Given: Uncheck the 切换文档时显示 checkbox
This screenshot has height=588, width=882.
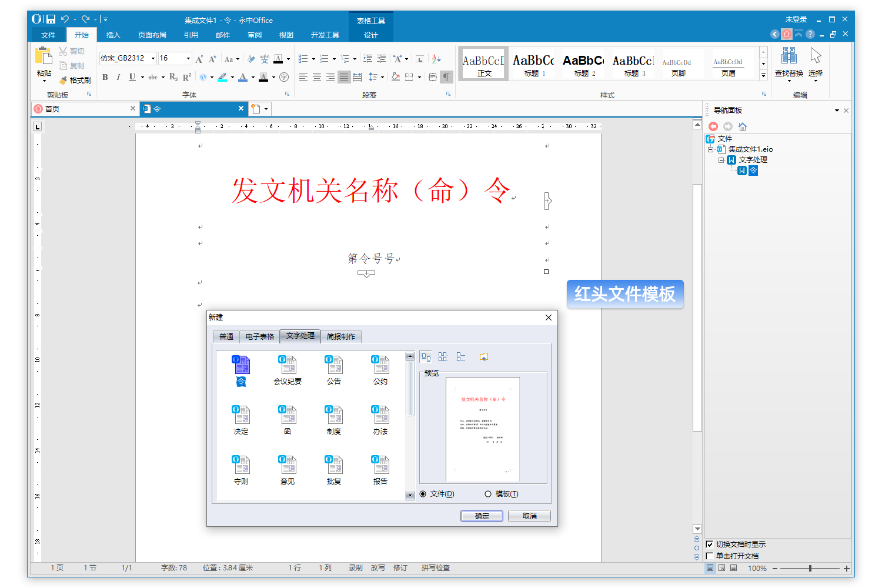Looking at the screenshot, I should coord(710,544).
